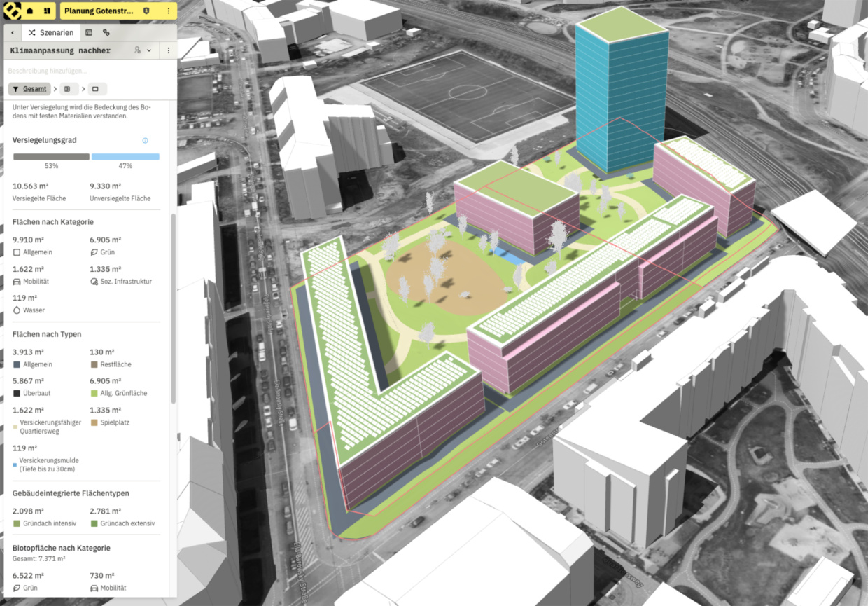
Task: Open the linked-nodes tab icon
Action: [x=106, y=32]
